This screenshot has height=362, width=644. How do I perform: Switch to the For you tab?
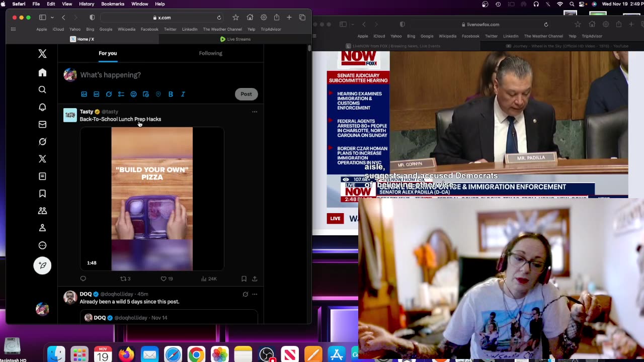coord(108,53)
